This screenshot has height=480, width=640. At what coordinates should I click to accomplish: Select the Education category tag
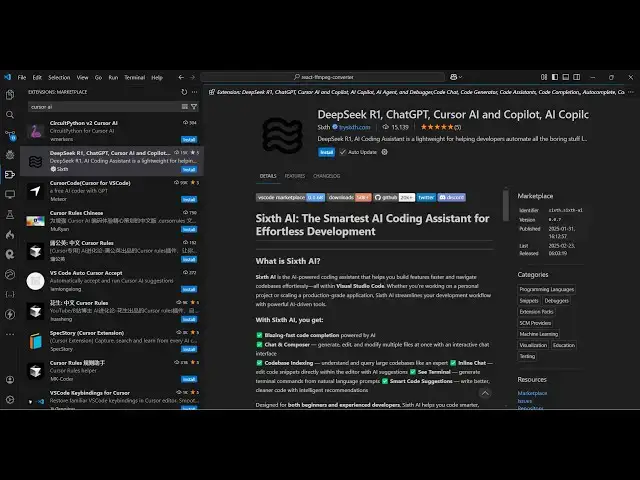(x=564, y=345)
